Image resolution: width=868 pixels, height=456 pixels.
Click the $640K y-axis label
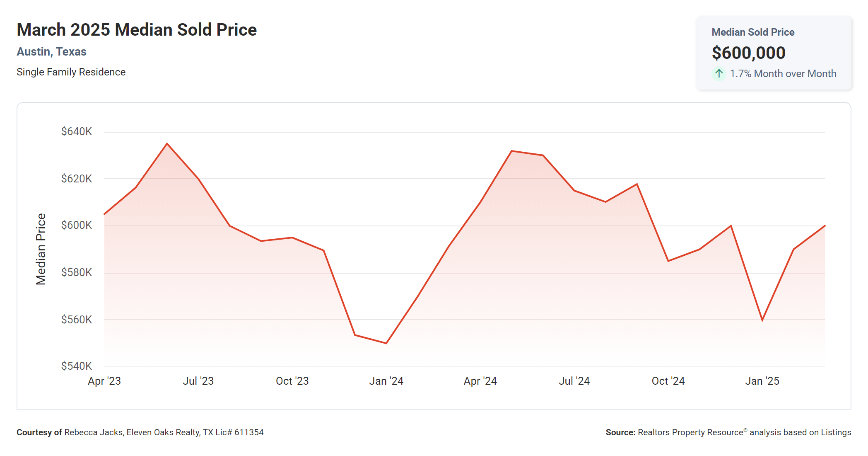pyautogui.click(x=77, y=131)
